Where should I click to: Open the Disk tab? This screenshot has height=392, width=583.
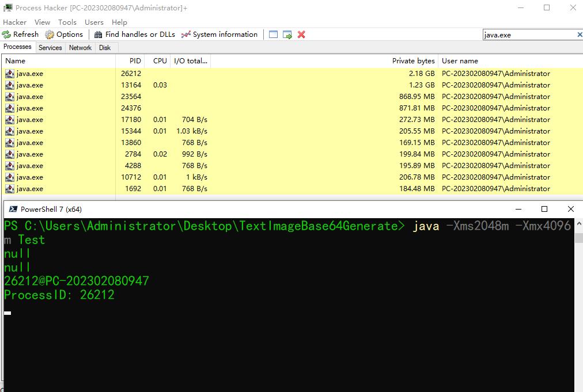coord(105,48)
